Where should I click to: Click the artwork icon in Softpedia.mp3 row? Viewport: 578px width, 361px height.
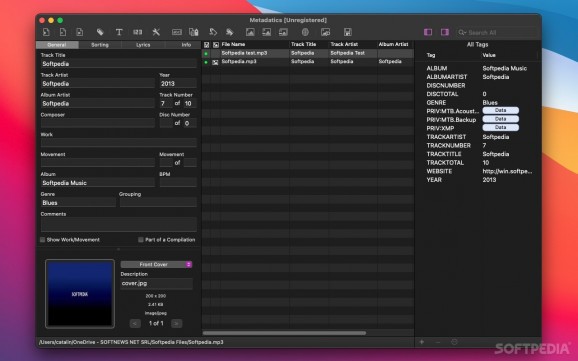pyautogui.click(x=215, y=62)
